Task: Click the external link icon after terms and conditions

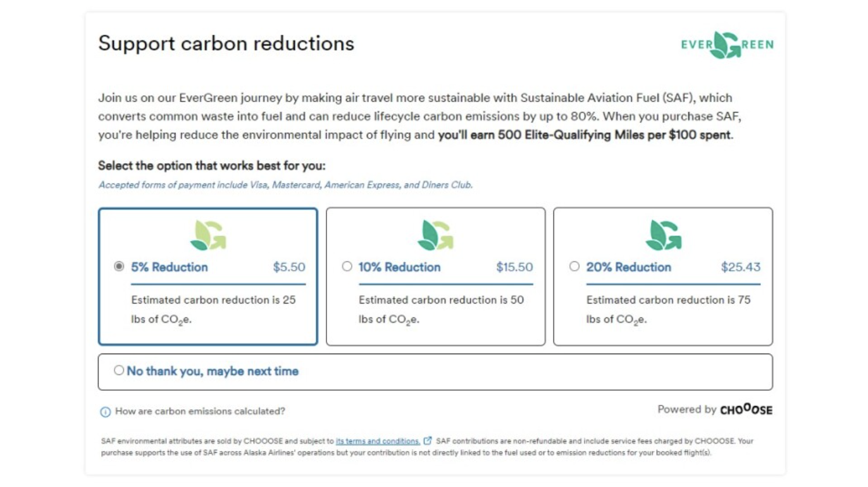Action: pos(428,441)
